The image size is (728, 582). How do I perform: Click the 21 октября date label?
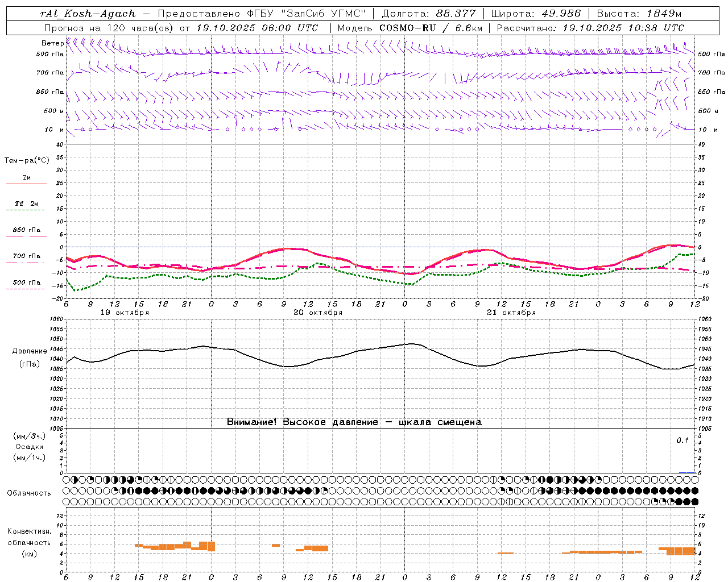tap(511, 313)
